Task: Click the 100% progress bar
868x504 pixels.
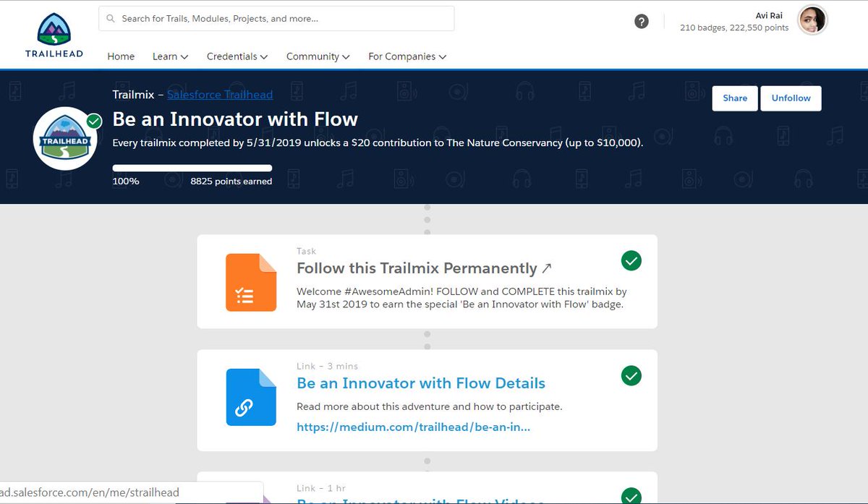Action: (192, 168)
